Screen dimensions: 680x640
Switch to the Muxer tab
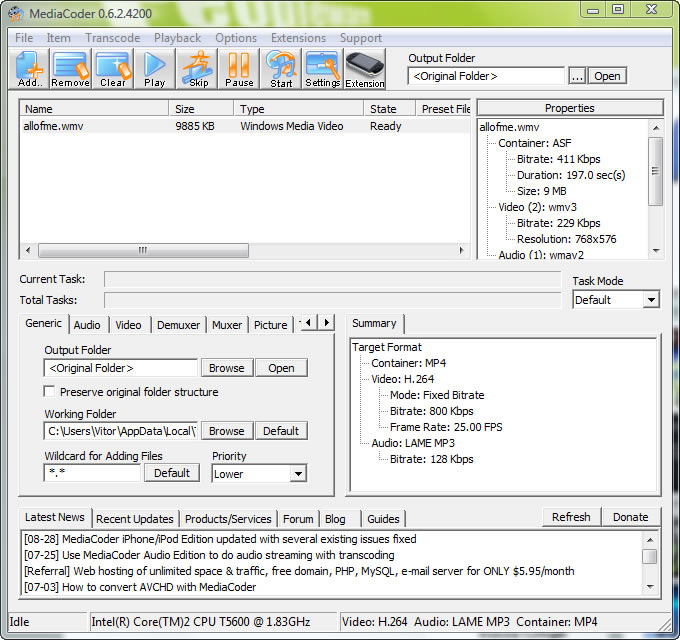(x=227, y=325)
